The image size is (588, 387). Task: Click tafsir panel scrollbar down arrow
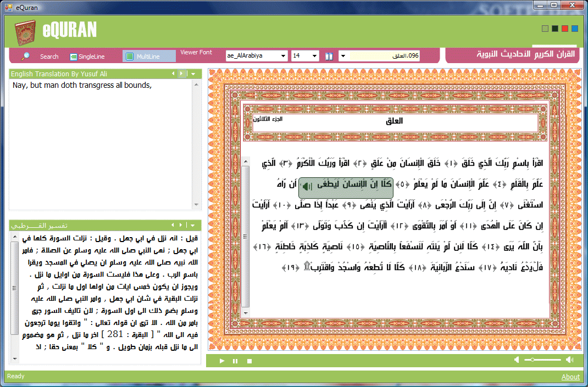[15, 359]
